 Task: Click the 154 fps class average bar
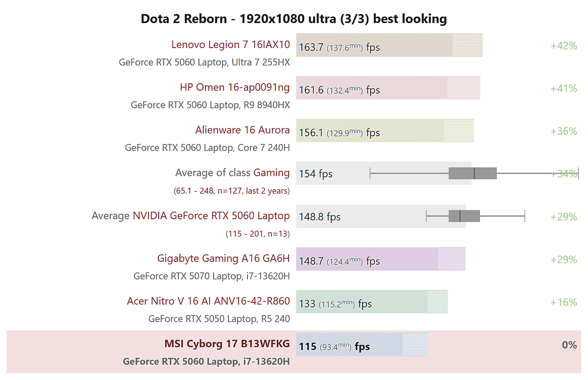click(384, 173)
